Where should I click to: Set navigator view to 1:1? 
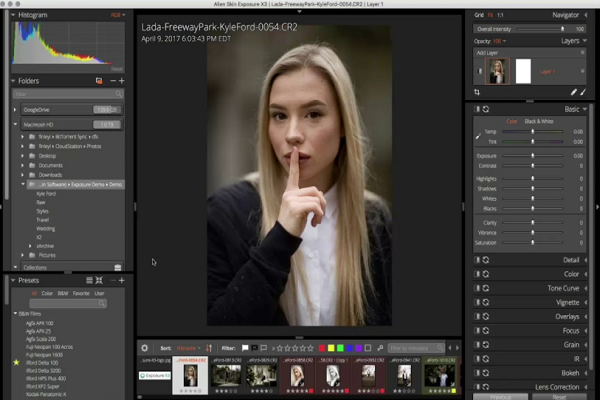pos(500,15)
